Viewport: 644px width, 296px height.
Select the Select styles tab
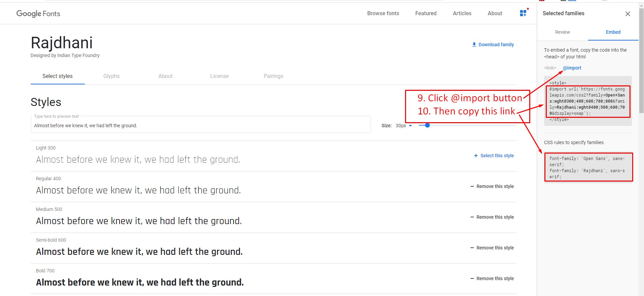57,76
